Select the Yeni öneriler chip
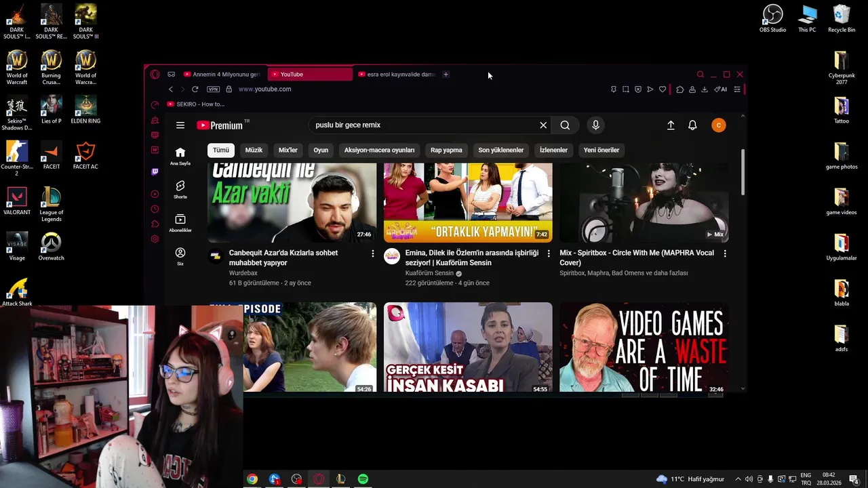868x488 pixels. click(601, 150)
